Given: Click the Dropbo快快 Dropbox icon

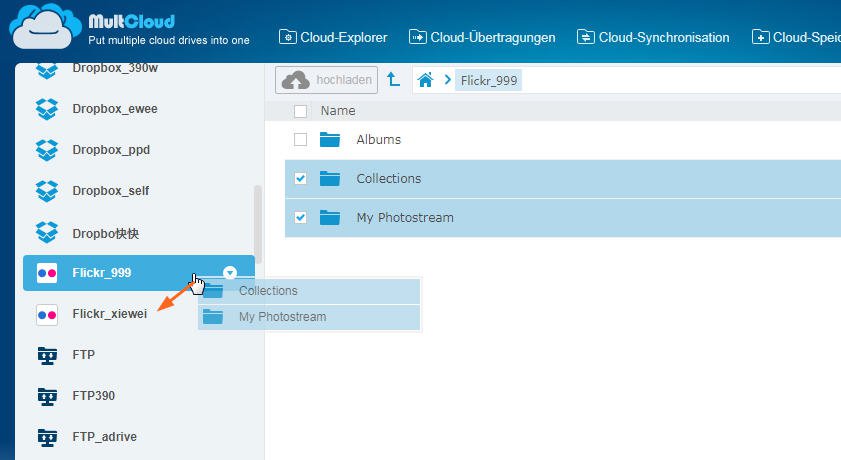Looking at the screenshot, I should pos(47,232).
